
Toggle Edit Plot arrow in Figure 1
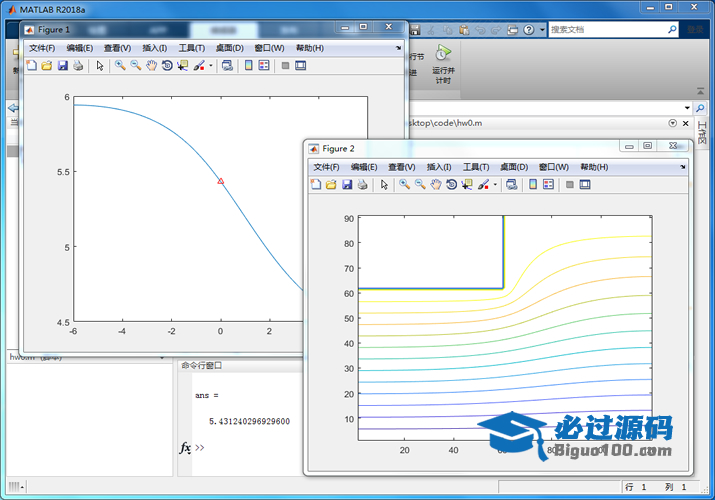(99, 66)
